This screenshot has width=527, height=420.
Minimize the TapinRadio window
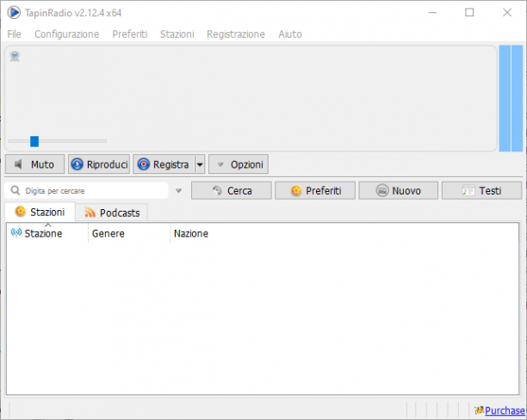pyautogui.click(x=432, y=13)
